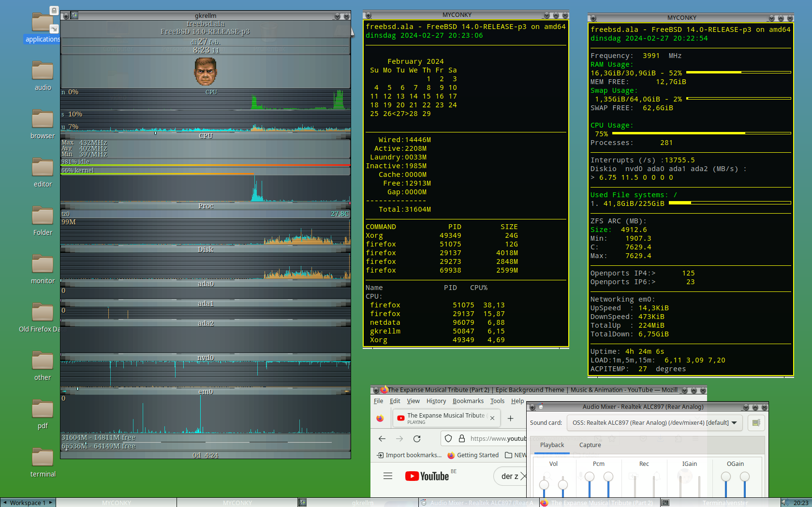Viewport: 812px width, 507px height.
Task: Click the right Pcm slider knob
Action: coord(608,477)
